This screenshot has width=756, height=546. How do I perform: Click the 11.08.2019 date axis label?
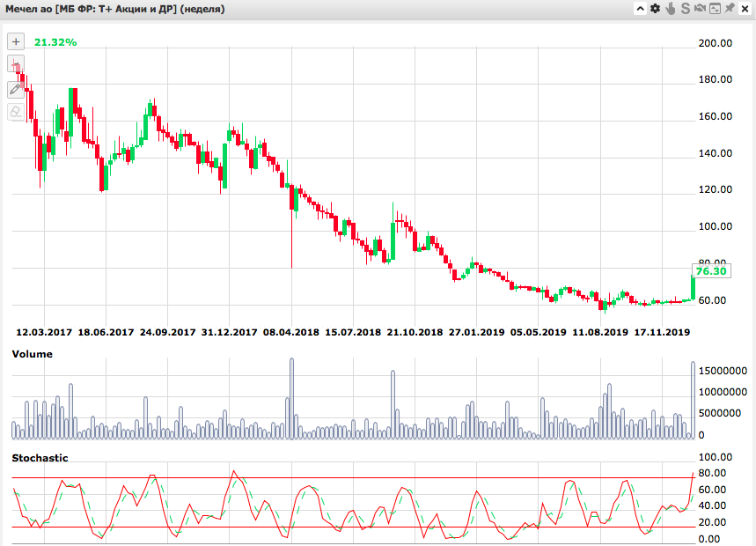(600, 332)
